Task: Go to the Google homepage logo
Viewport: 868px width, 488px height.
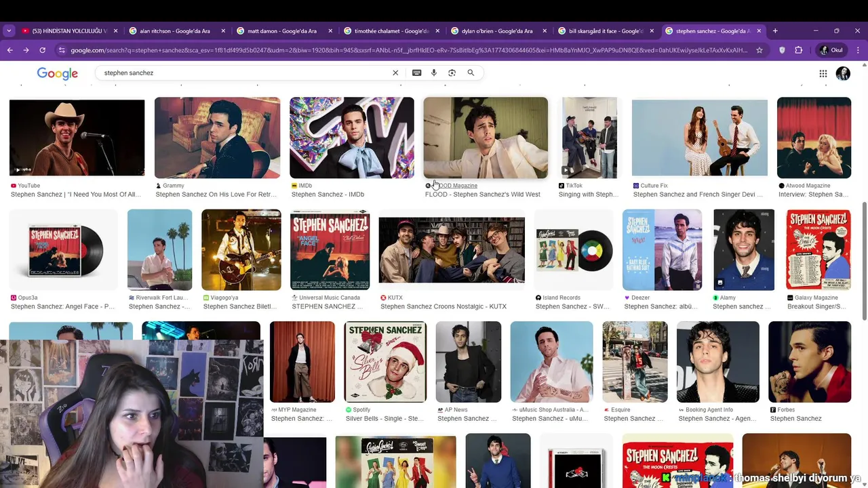Action: click(x=58, y=73)
